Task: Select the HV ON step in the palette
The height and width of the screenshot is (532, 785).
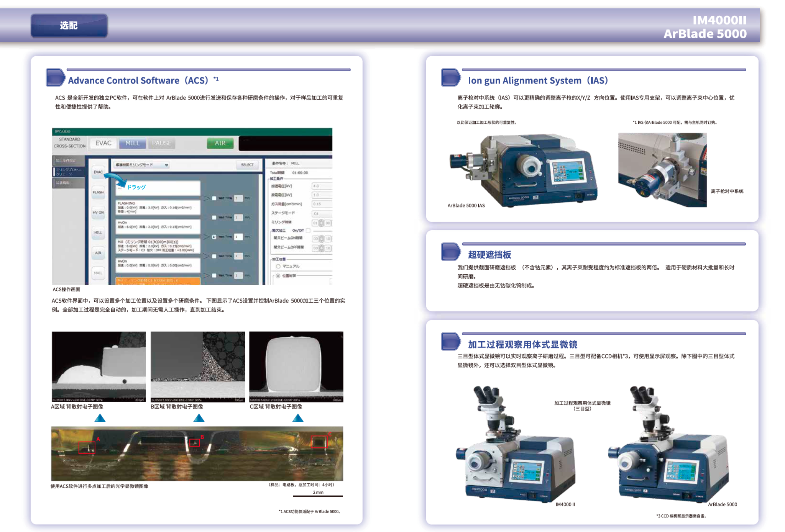Action: (x=99, y=212)
